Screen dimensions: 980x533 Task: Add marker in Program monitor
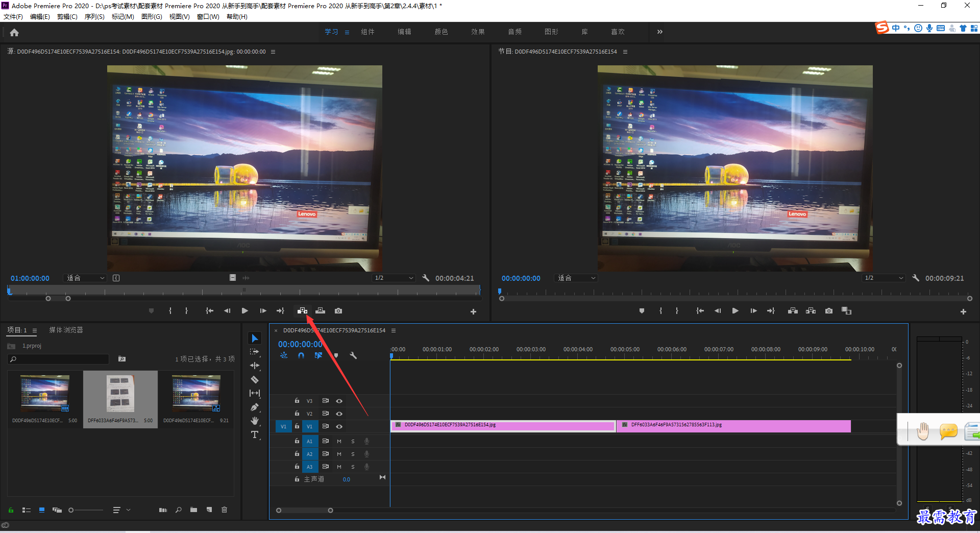tap(642, 310)
